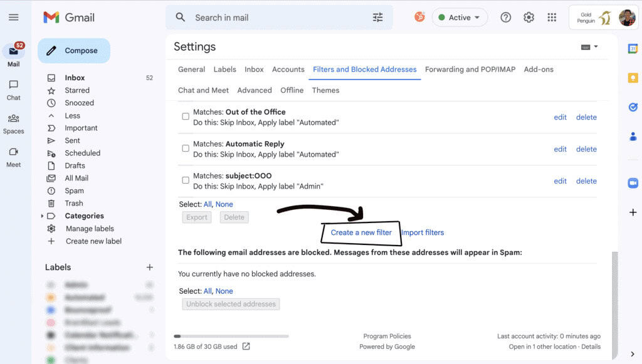Click the Settings gear icon
This screenshot has width=642, height=364.
529,18
